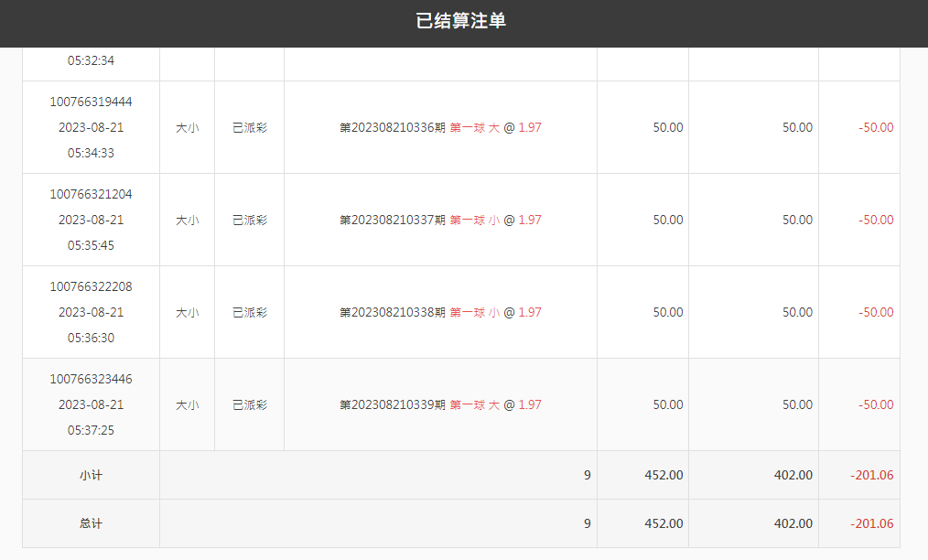928x560 pixels.
Task: Click 大小 type in order 100766321204 row
Action: point(187,220)
